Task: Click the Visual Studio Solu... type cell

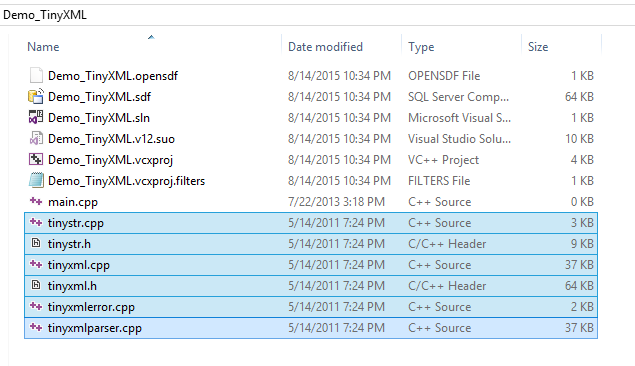Action: coord(459,139)
